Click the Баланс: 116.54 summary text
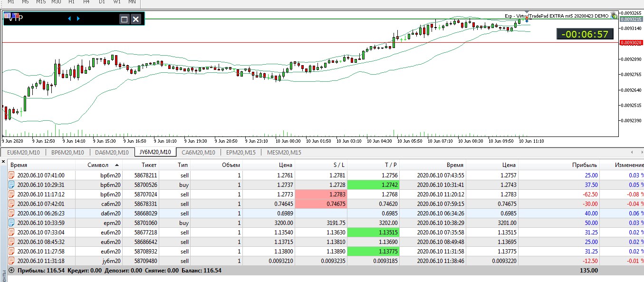 [x=201, y=270]
